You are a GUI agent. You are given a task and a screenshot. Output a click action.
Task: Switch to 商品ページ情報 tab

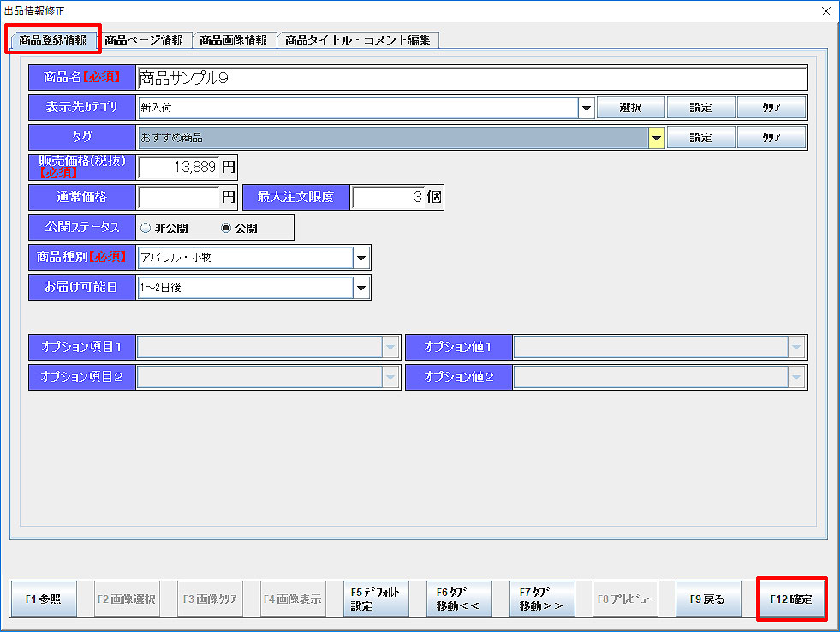(143, 40)
